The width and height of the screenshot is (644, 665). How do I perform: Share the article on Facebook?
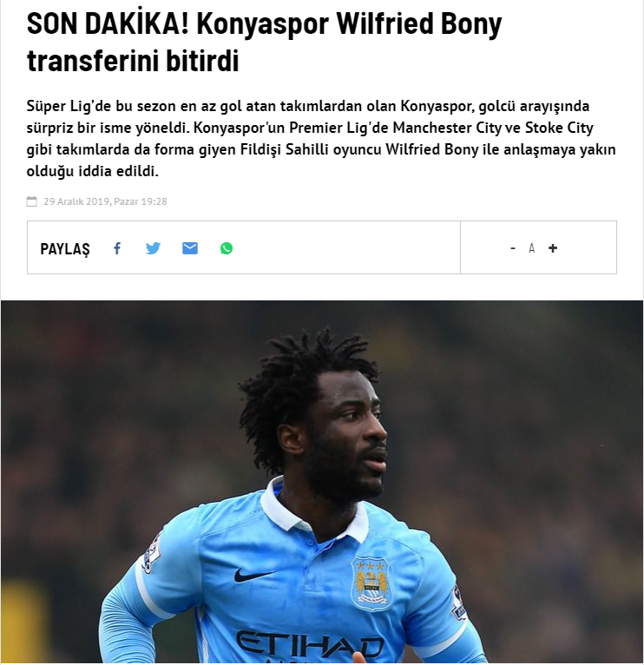(117, 248)
